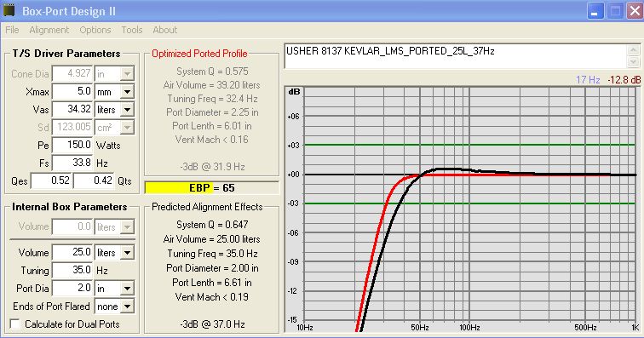Open the Port Dia units dropdown
This screenshot has width=644, height=338.
pyautogui.click(x=127, y=289)
